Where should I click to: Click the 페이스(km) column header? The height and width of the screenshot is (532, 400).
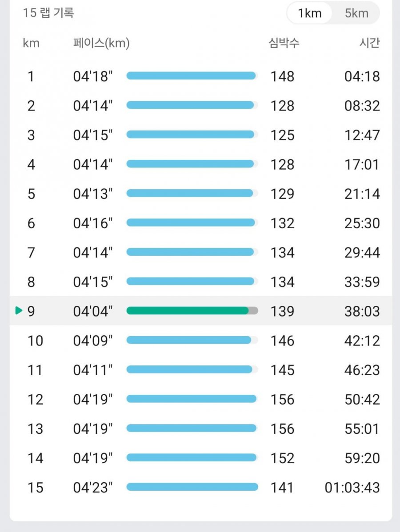pyautogui.click(x=101, y=43)
